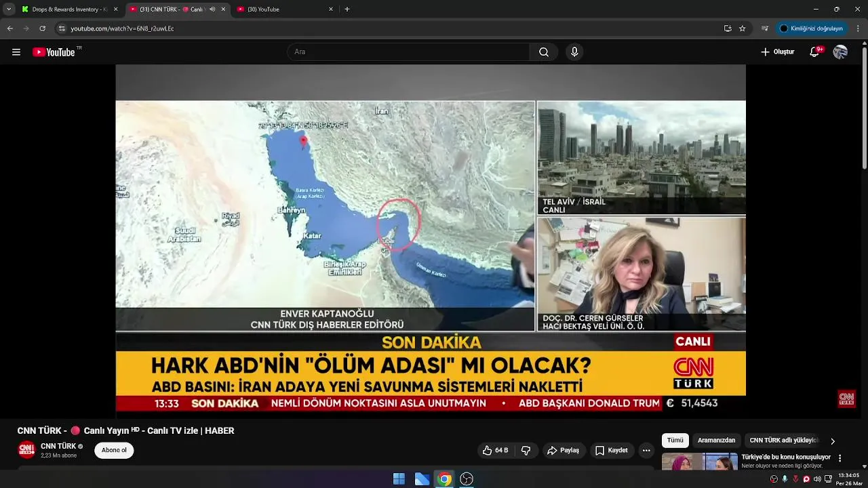
Task: Open OBS Studio from the taskbar
Action: point(467,479)
